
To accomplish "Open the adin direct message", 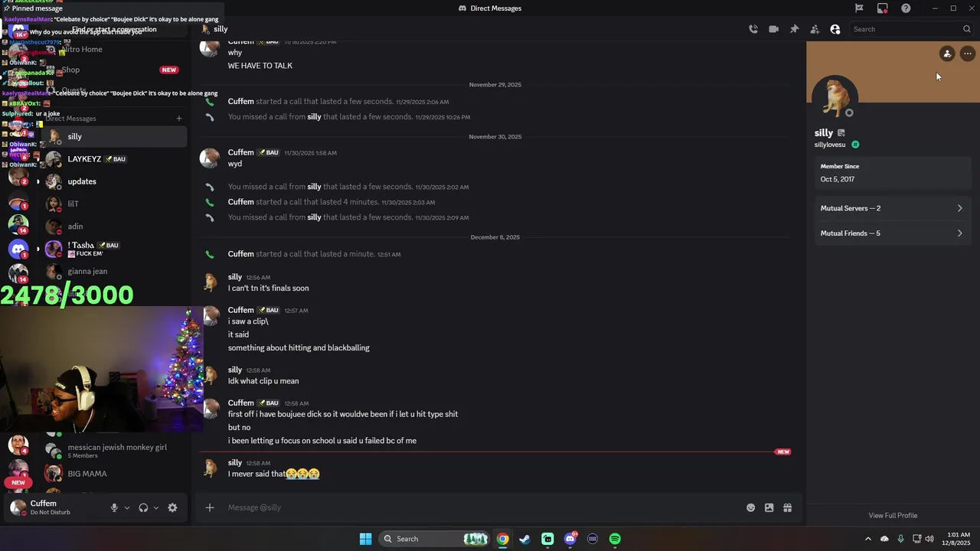I will [x=115, y=227].
